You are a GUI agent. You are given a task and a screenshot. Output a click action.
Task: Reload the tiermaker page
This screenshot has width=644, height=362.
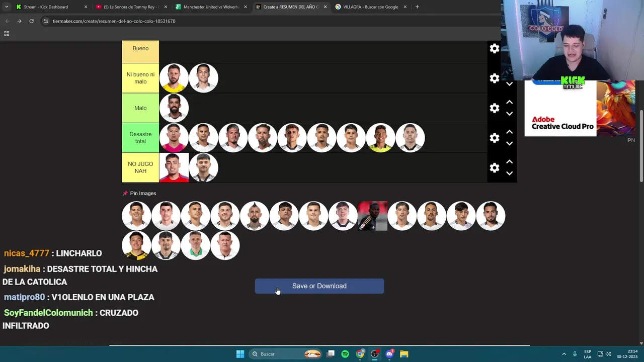[31, 21]
